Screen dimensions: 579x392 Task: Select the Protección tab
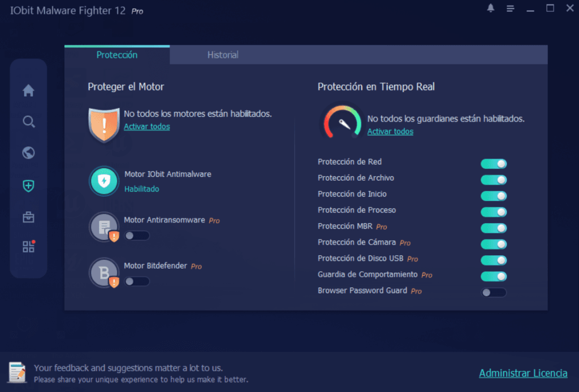point(117,55)
